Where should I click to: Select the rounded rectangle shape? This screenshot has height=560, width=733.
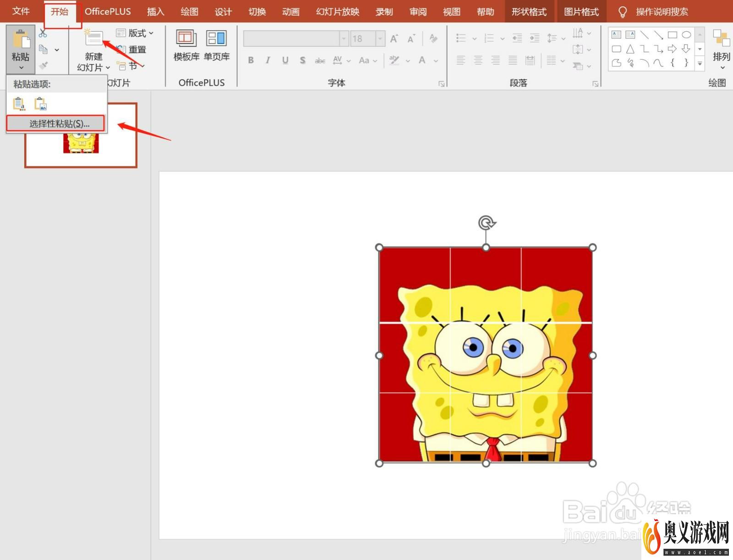pos(617,49)
